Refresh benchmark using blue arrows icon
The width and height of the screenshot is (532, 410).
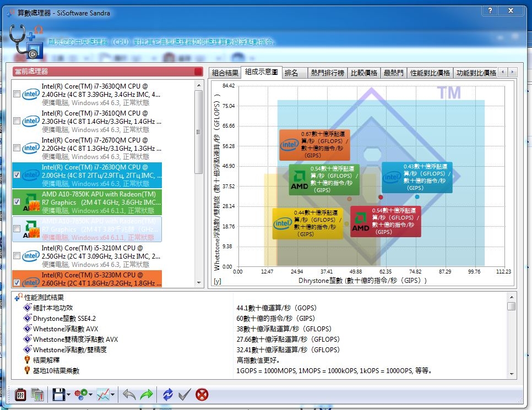point(167,395)
